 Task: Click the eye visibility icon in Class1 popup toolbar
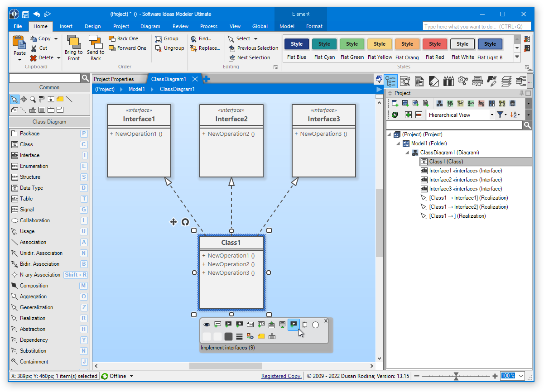click(x=207, y=325)
